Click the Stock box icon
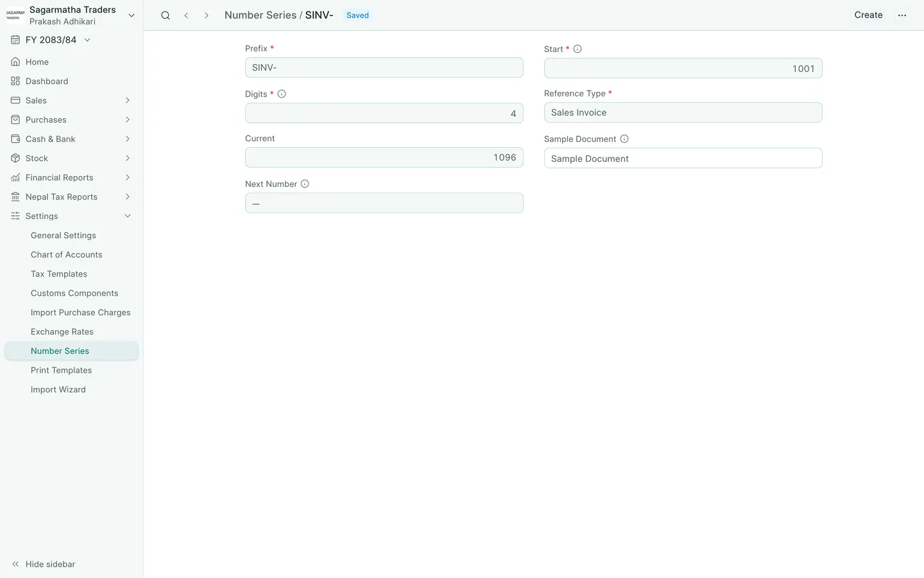Screen dimensions: 924x578 (x=15, y=158)
